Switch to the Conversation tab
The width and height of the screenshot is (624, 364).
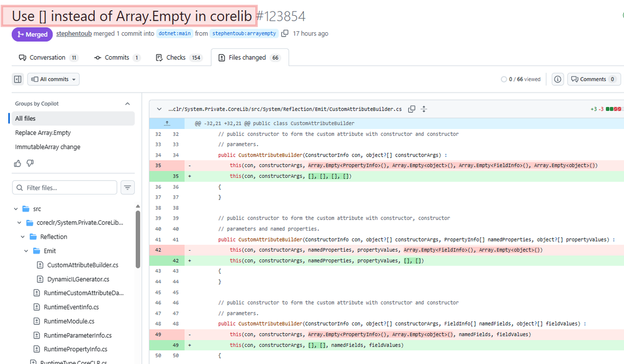coord(48,57)
